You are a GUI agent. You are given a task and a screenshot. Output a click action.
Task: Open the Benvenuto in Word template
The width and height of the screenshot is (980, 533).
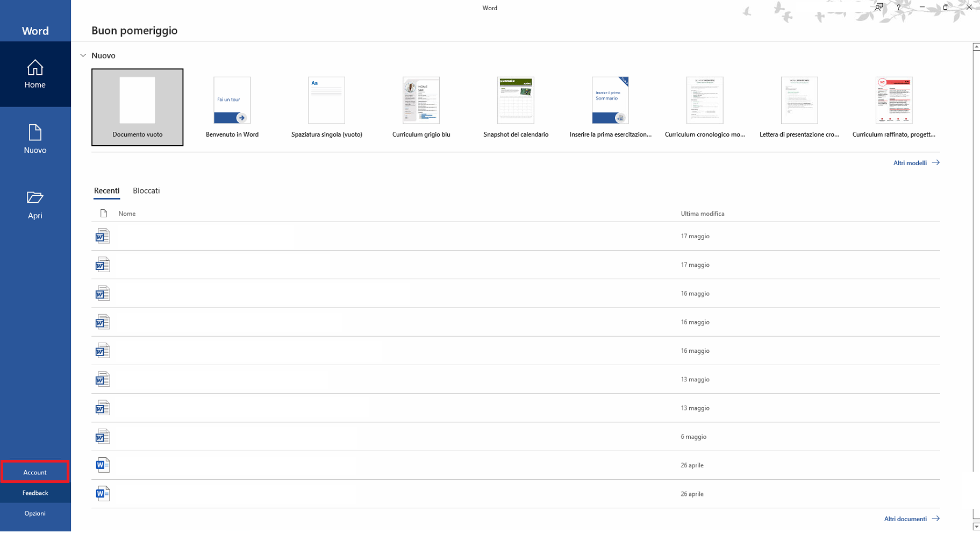tap(232, 107)
